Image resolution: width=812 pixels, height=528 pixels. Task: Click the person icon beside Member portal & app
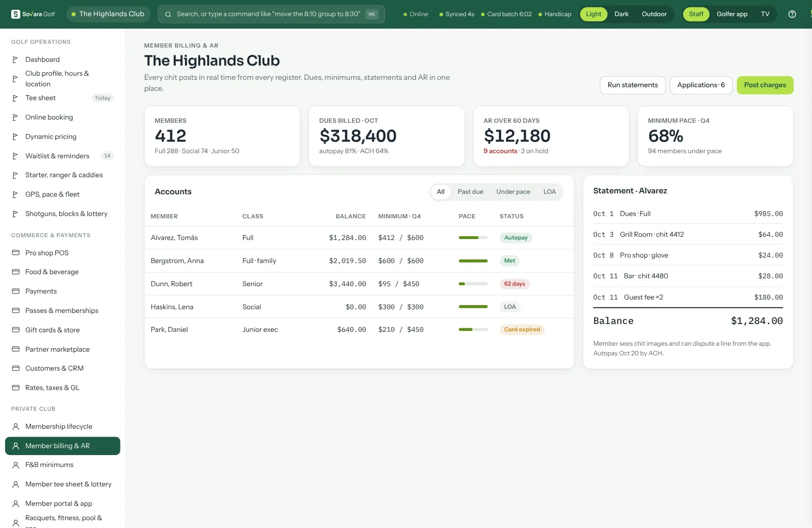[16, 504]
